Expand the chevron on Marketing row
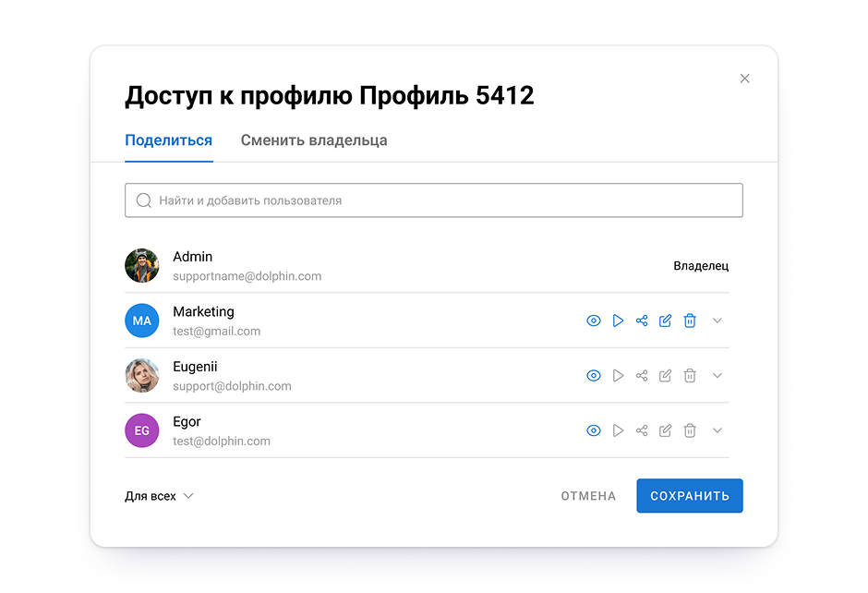 (x=717, y=321)
